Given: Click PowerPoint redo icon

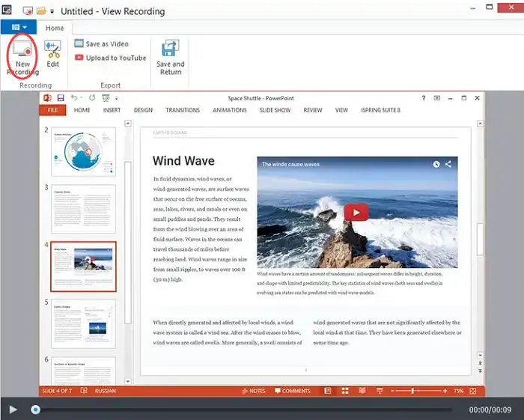Looking at the screenshot, I should point(92,98).
